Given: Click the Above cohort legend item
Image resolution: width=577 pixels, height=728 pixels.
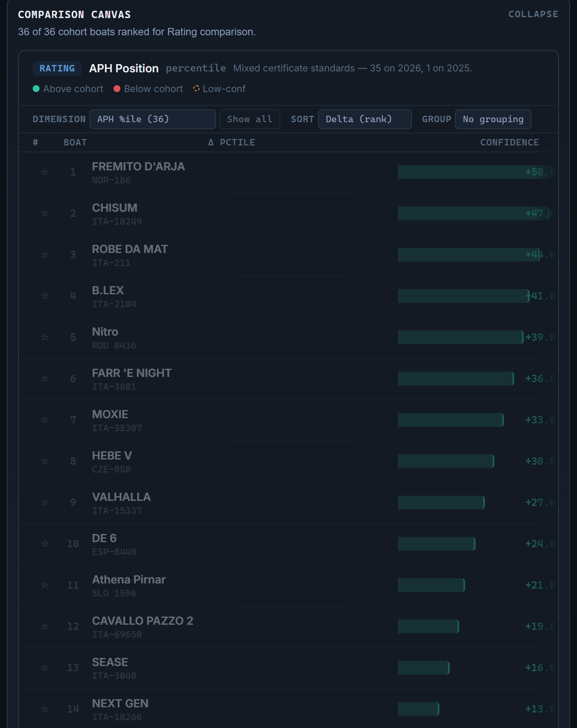Looking at the screenshot, I should 68,89.
